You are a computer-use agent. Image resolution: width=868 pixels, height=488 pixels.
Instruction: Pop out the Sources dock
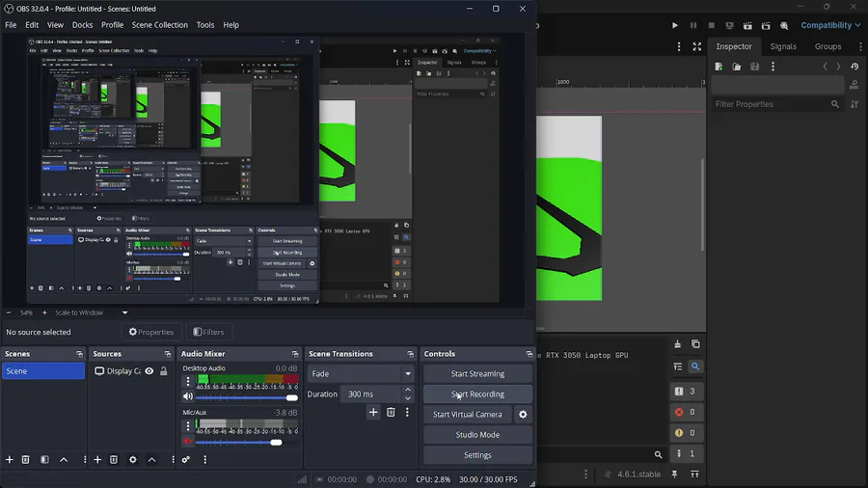click(x=168, y=354)
